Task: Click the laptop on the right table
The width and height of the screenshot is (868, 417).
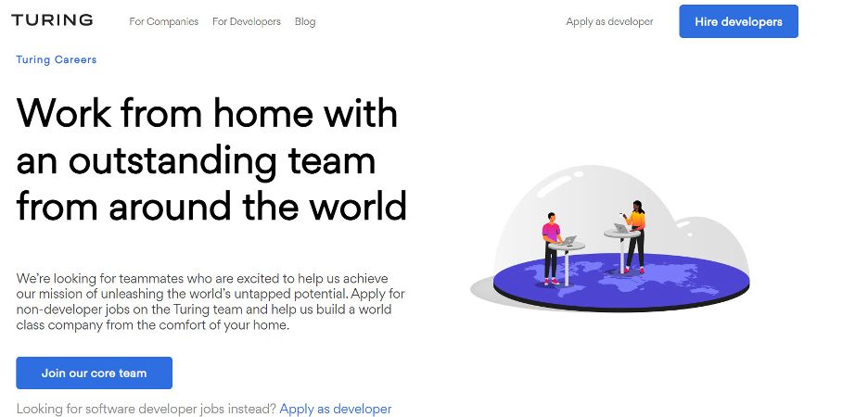Action: (619, 226)
